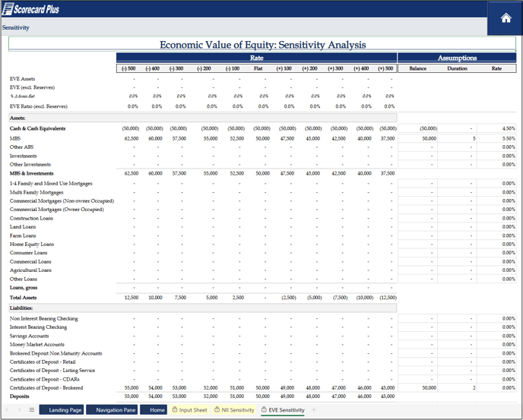Viewport: 523px width, 420px height.
Task: Click the Balance column header
Action: point(418,68)
